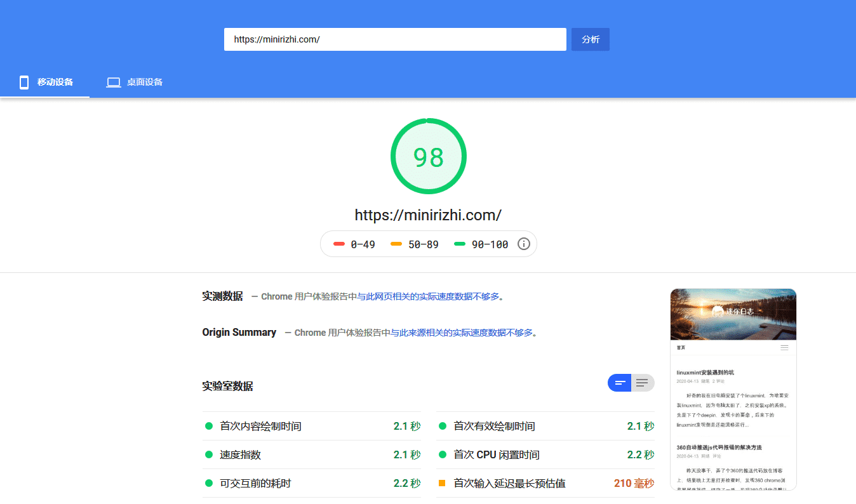Click the 首次有效绘制时间 metric label
856x504 pixels.
494,426
